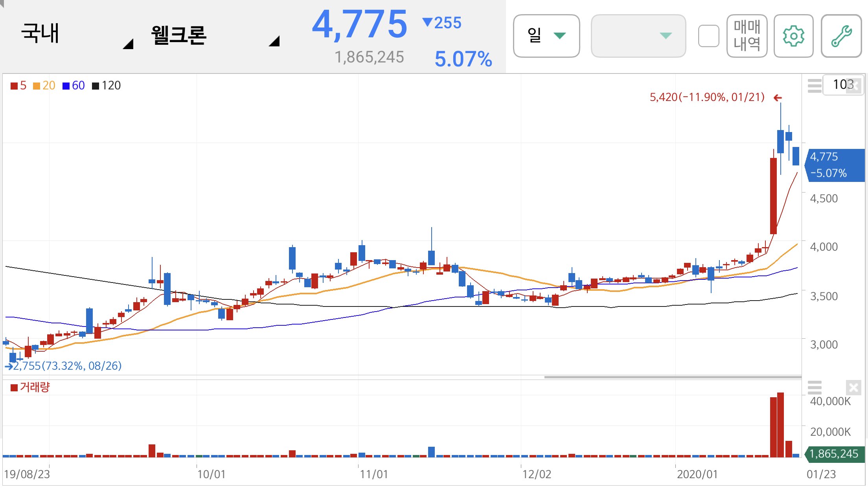Click the 2020/01 date label
This screenshot has width=868, height=488.
pyautogui.click(x=697, y=474)
